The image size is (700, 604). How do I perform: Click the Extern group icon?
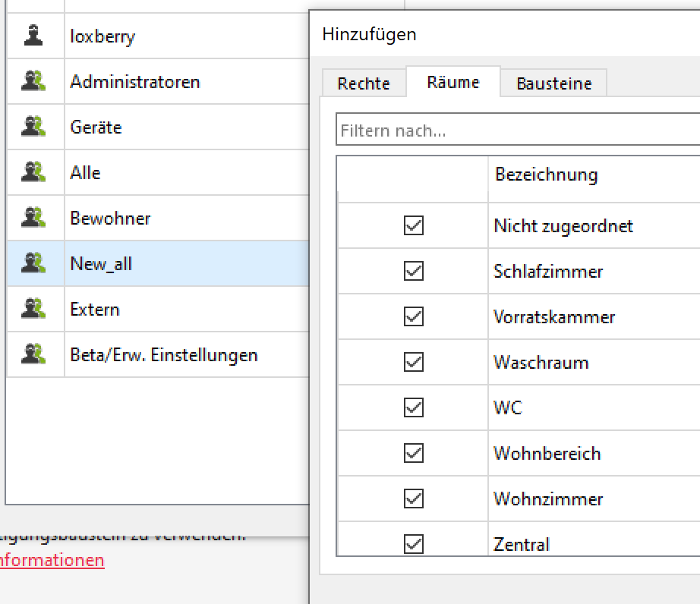tap(33, 309)
